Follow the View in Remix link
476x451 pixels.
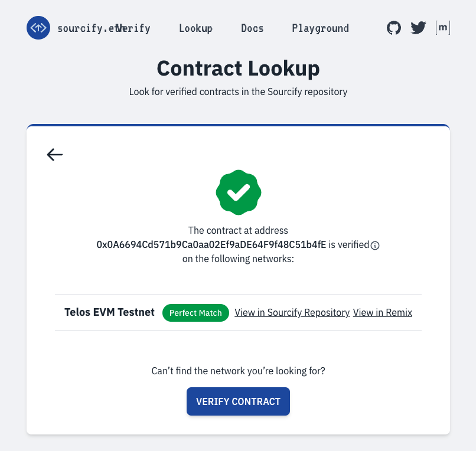[383, 313]
